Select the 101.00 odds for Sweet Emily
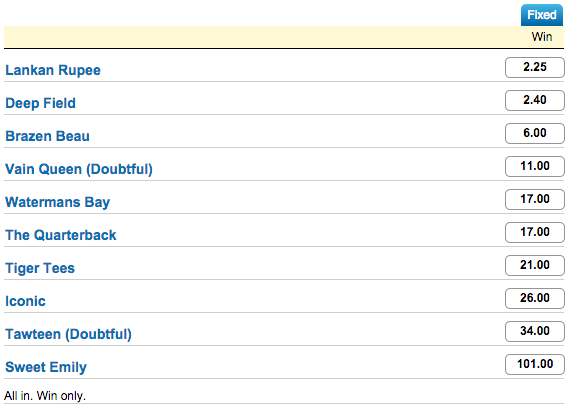Image resolution: width=569 pixels, height=410 pixels. pyautogui.click(x=535, y=365)
